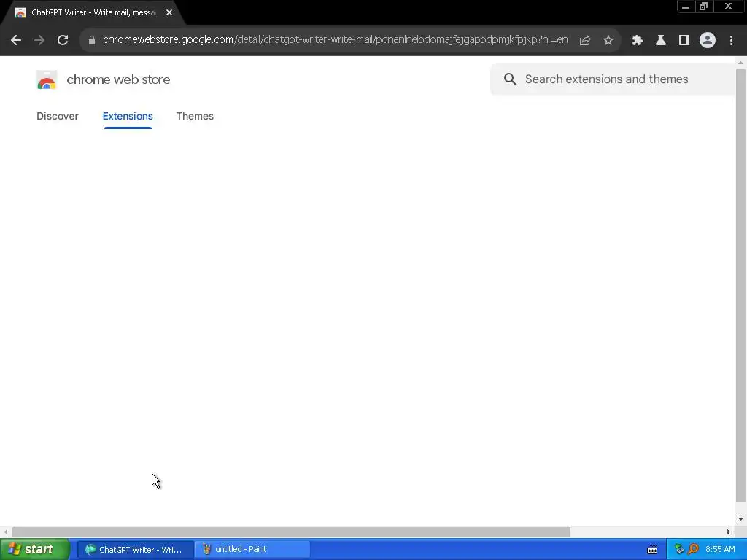The image size is (747, 560).
Task: Open the Extensions puzzle icon
Action: (x=638, y=40)
